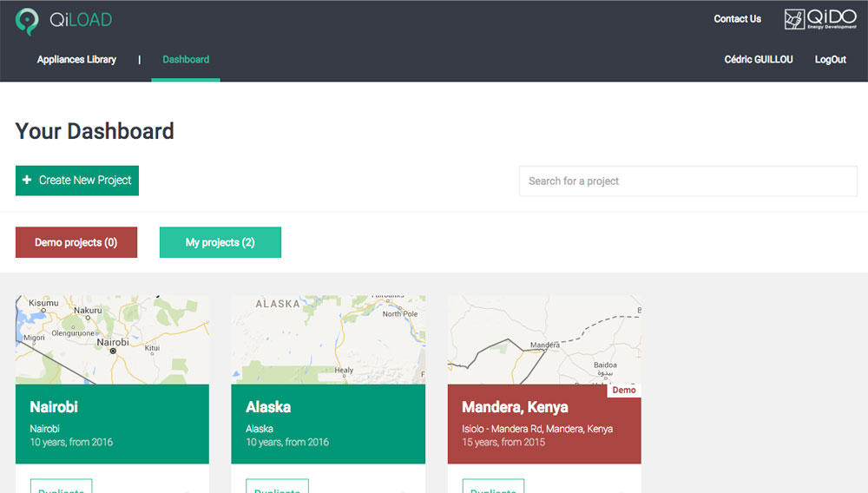The width and height of the screenshot is (868, 493).
Task: Click the QiDO Energy Development logo
Action: click(x=819, y=19)
